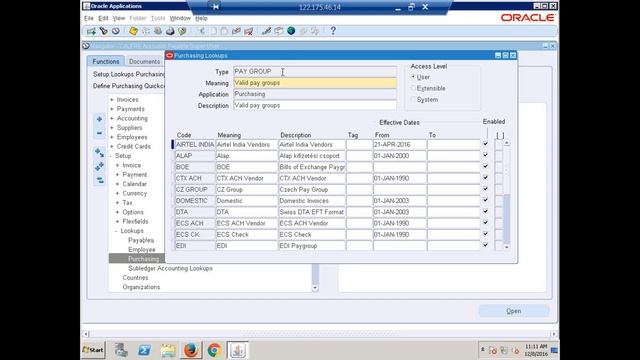Click the Window Help question mark icon

tap(333, 31)
